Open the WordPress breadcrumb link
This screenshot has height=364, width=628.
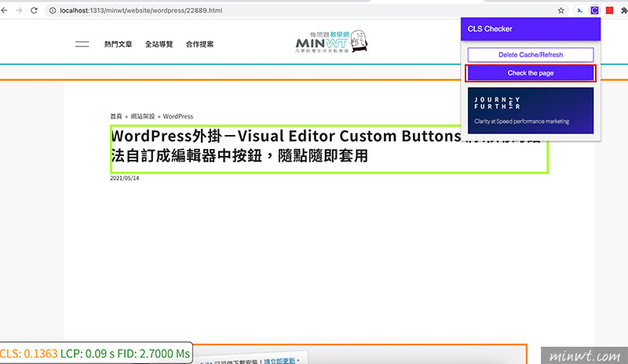click(x=178, y=116)
